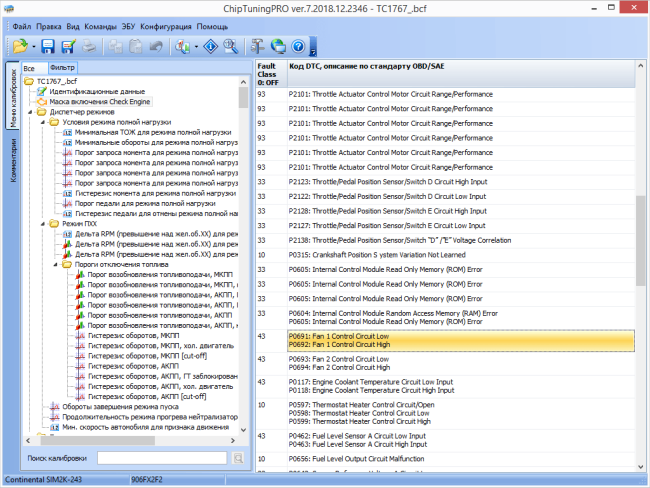Select Минимальная ТОЖ для режима полной нагрузки
The image size is (650, 488).
pyautogui.click(x=153, y=132)
